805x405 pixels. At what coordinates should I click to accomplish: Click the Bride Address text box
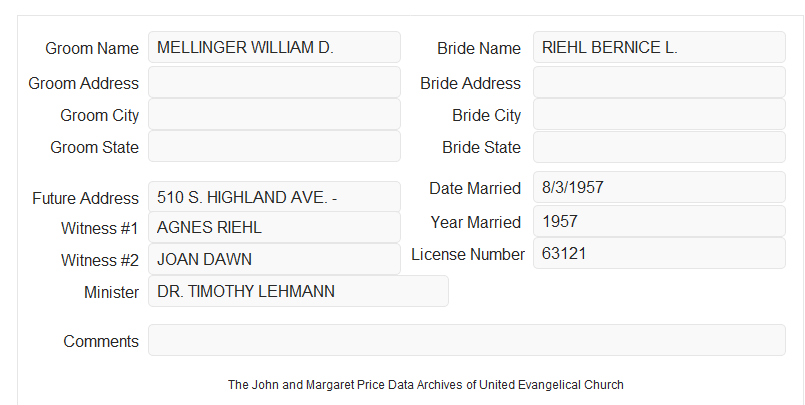(659, 82)
